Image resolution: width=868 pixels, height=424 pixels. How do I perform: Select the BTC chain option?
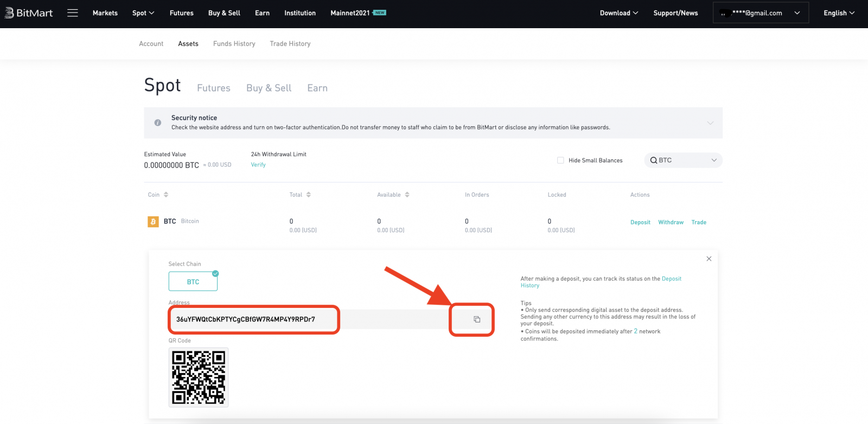click(x=193, y=282)
